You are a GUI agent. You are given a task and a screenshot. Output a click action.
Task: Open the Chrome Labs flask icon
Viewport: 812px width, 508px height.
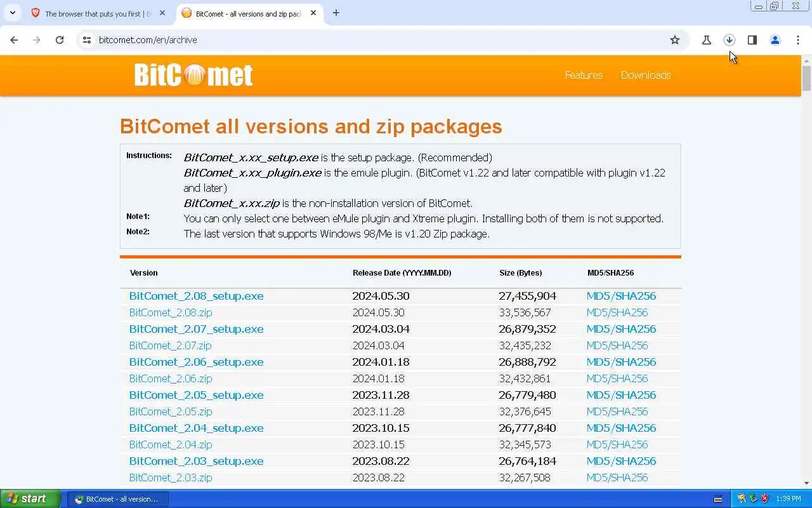coord(706,40)
